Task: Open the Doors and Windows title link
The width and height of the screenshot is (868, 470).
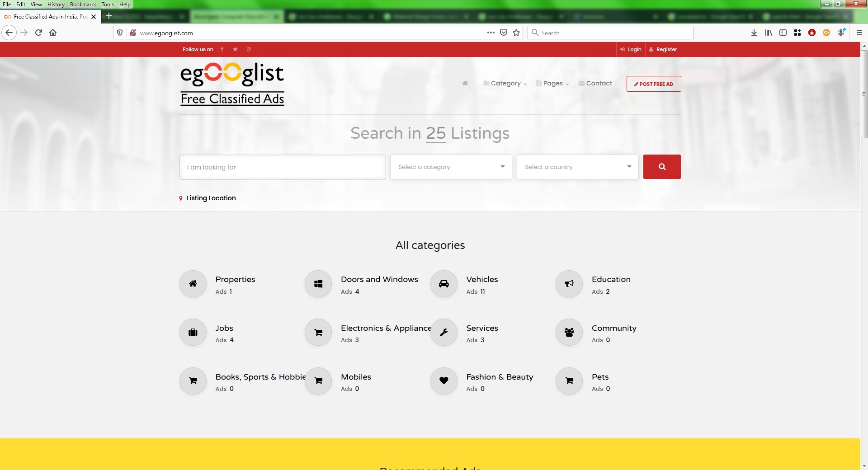Action: (x=379, y=279)
